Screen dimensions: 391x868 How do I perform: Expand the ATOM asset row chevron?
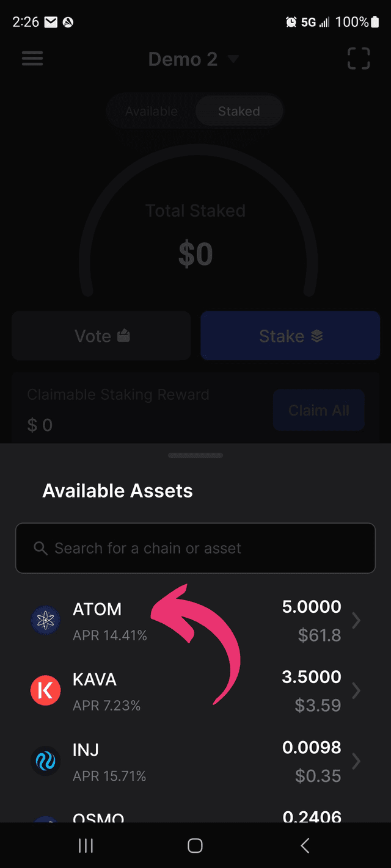[x=356, y=620]
